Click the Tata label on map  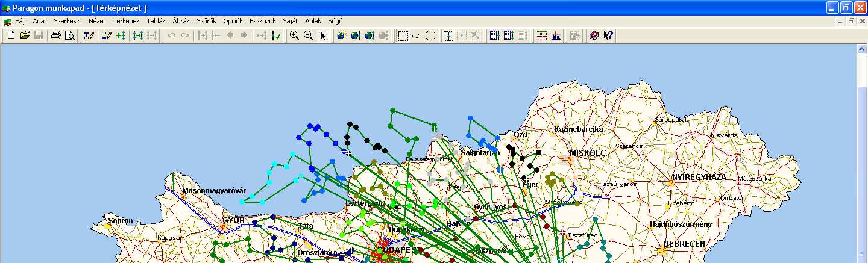click(x=306, y=226)
